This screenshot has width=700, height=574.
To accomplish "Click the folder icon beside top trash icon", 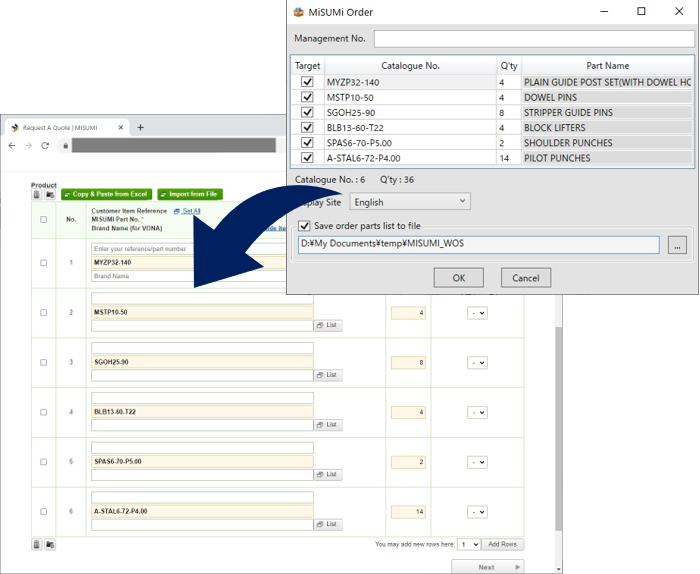I will [50, 195].
